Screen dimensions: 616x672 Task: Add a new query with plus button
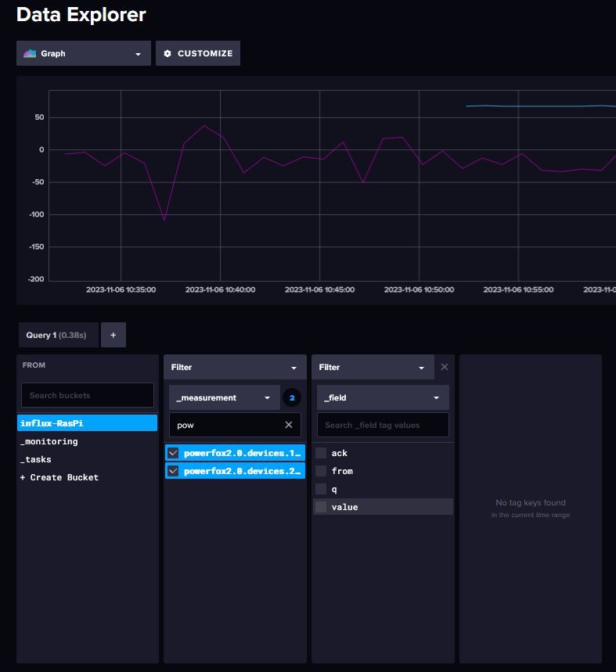[113, 335]
